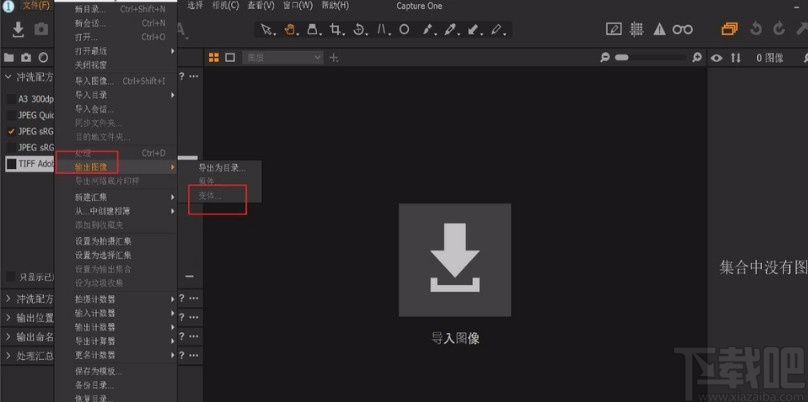Select the Spot removal circle tool

click(x=405, y=29)
